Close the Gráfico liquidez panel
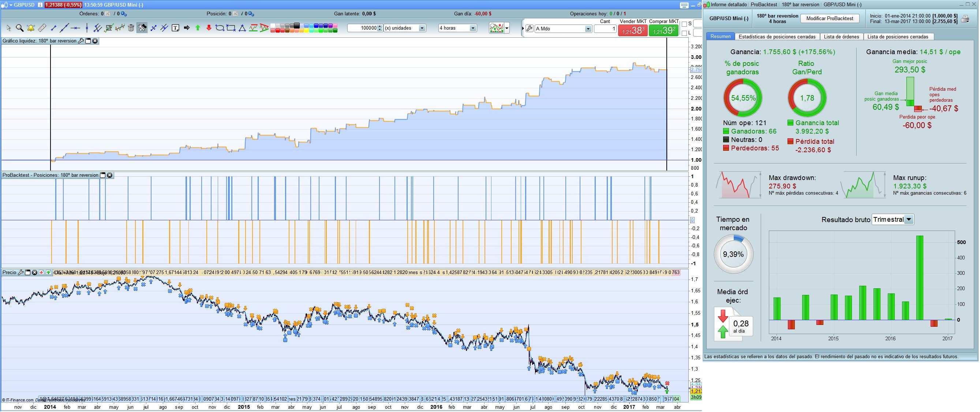 [x=95, y=41]
